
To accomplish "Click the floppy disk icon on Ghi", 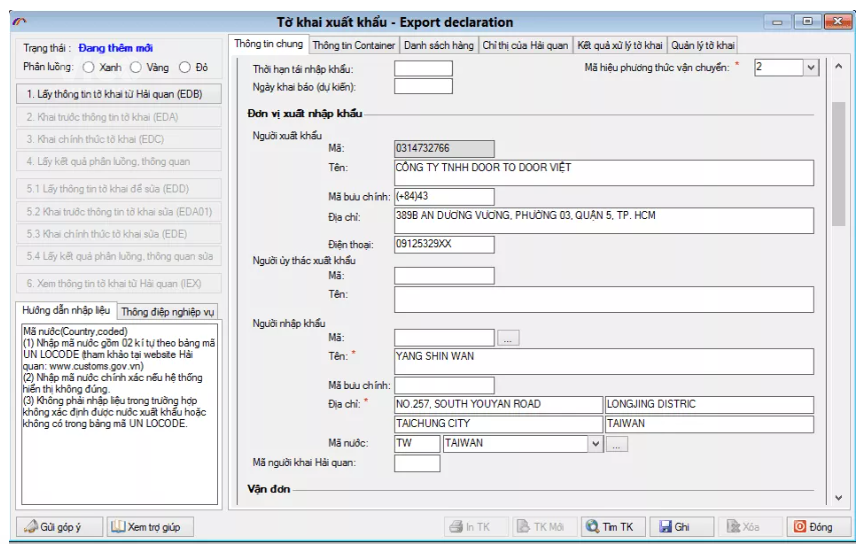I will (665, 527).
